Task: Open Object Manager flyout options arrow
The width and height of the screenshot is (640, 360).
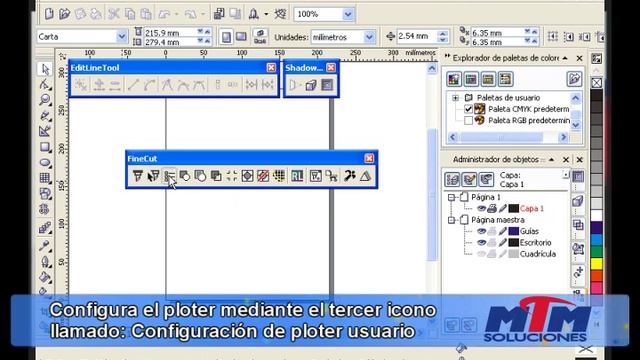Action: coord(565,175)
